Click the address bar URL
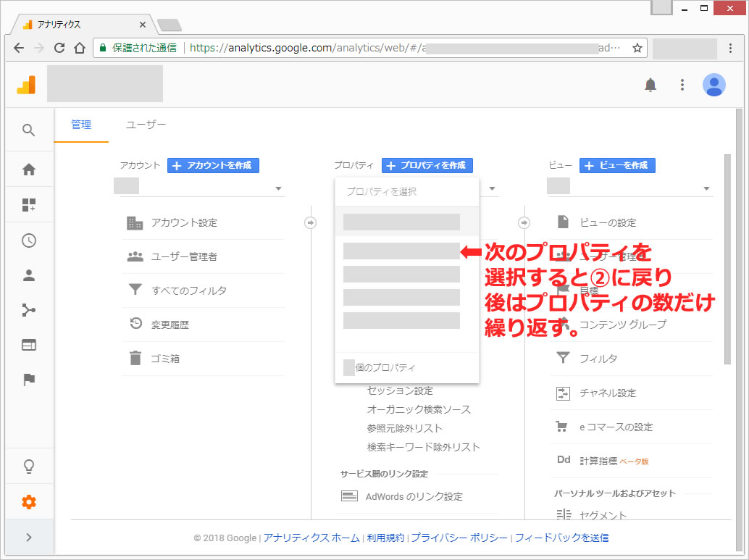This screenshot has width=749, height=560. click(x=405, y=48)
